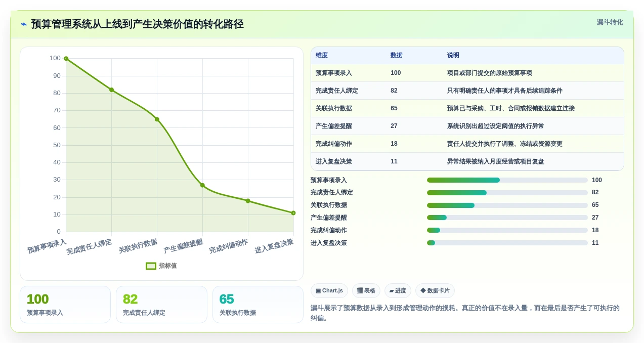Click the 完成纠偏动作 progress bar
This screenshot has width=644, height=343.
click(x=507, y=230)
